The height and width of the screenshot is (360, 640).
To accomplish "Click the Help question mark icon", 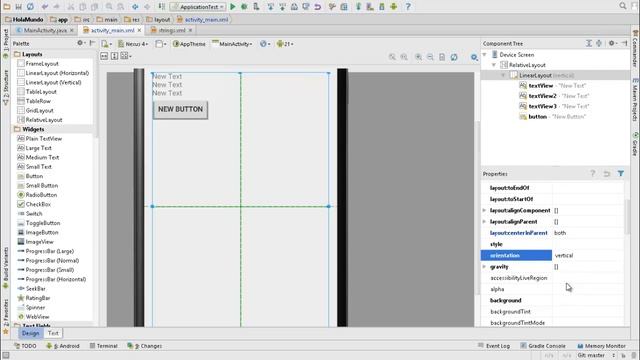I will pos(408,7).
